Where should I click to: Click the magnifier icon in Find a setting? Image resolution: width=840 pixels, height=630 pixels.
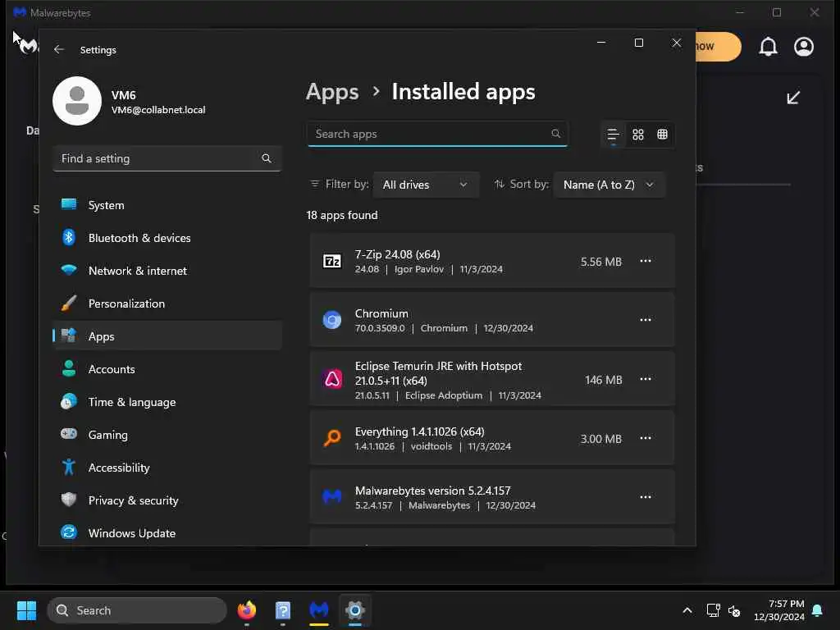point(267,158)
